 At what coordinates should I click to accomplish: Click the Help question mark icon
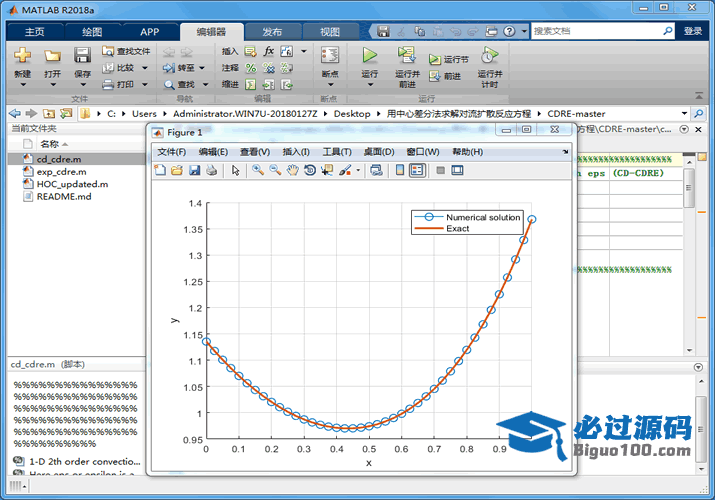509,31
